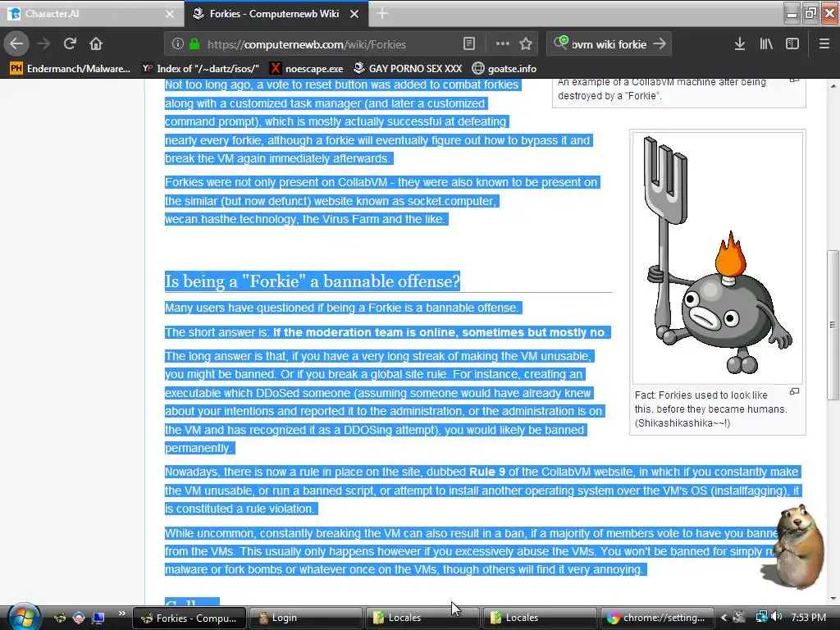
Task: Click the search engine magnifier icon
Action: tap(561, 43)
